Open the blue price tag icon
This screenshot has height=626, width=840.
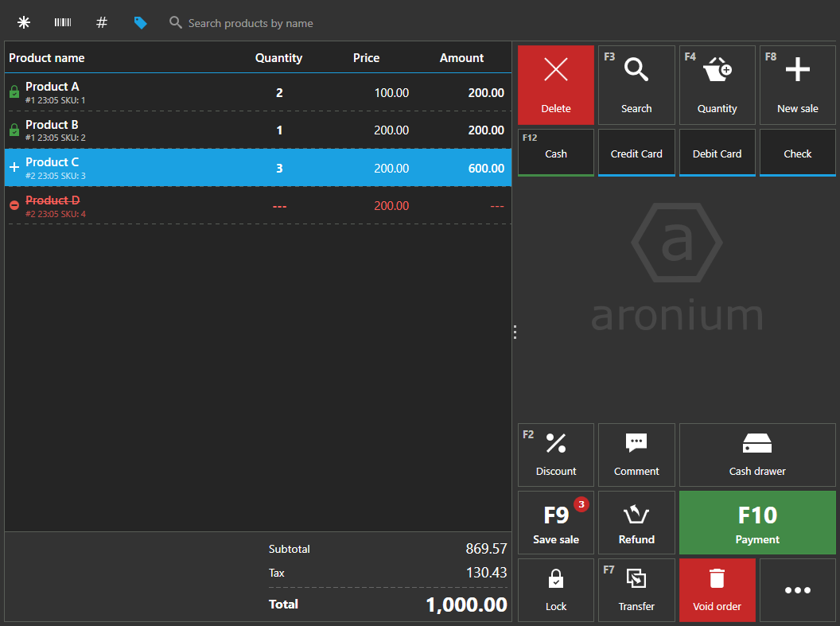point(141,22)
